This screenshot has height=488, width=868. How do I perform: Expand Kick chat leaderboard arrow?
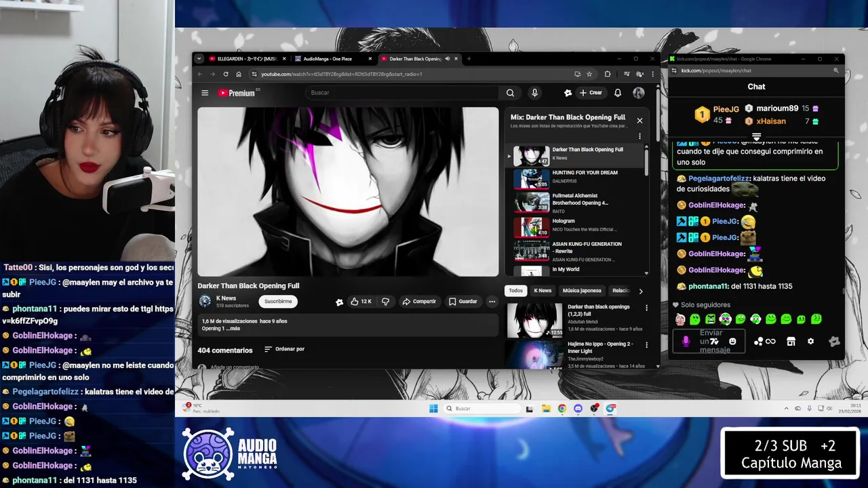[x=756, y=137]
